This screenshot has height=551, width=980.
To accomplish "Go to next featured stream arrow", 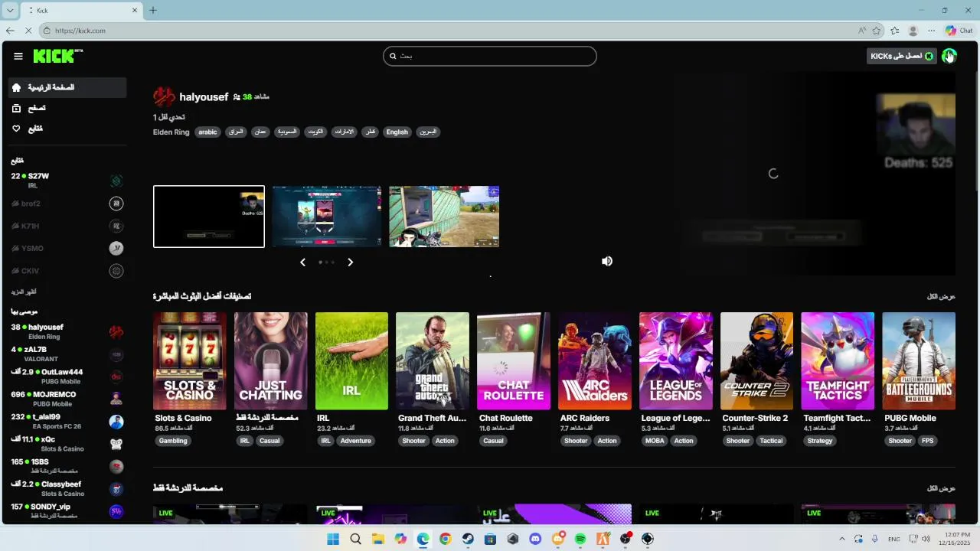I will pyautogui.click(x=351, y=262).
